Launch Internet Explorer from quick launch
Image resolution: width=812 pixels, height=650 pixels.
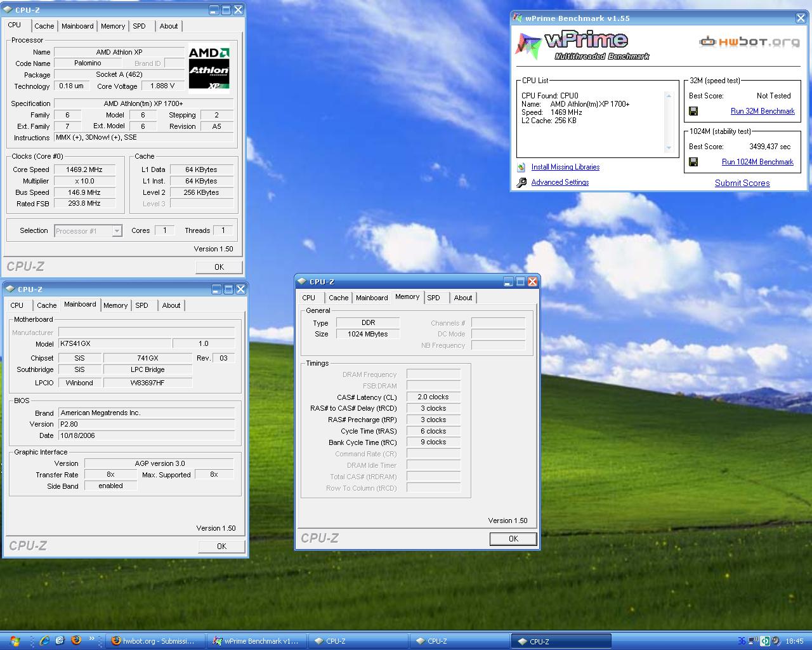click(x=44, y=640)
